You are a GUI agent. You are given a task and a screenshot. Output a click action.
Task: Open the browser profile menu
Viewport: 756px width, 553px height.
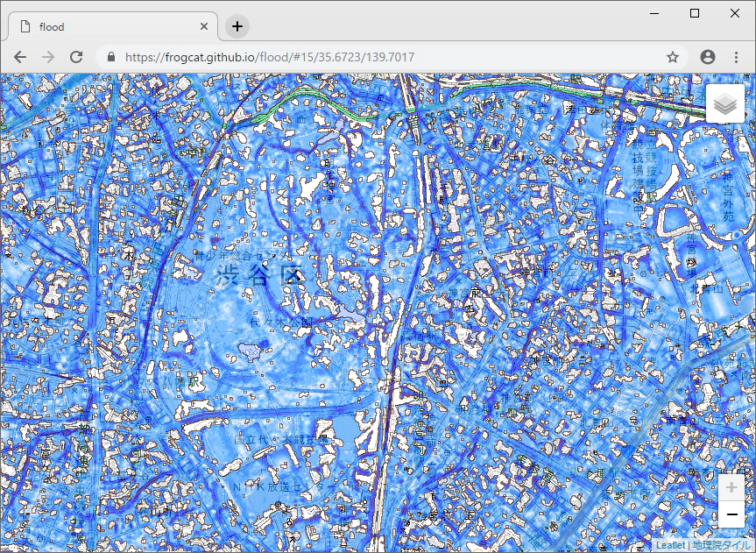click(708, 57)
